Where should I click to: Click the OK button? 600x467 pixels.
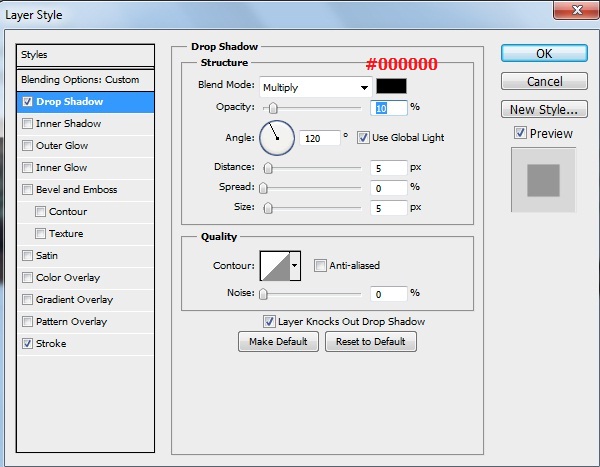click(x=543, y=53)
